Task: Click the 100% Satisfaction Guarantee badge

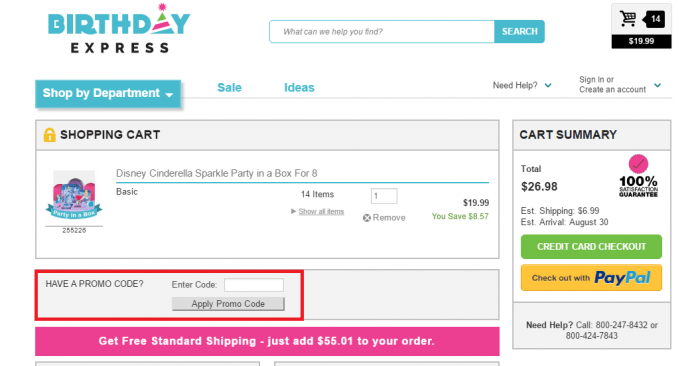Action: pos(638,176)
